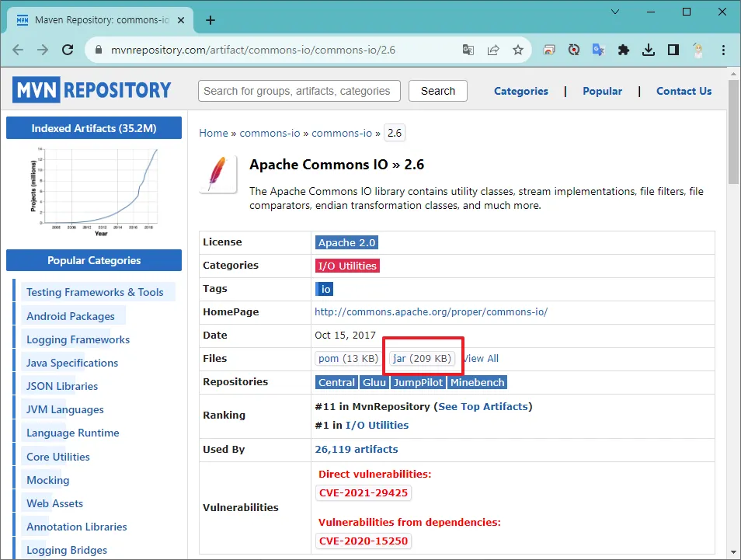The height and width of the screenshot is (560, 741).
Task: Click the Apache feather artifact icon
Action: click(217, 175)
